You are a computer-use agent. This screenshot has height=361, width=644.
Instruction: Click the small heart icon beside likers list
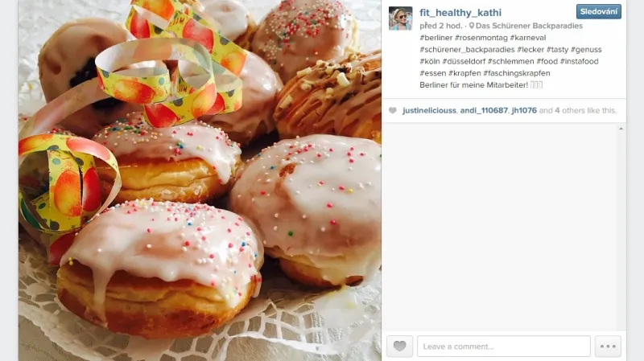click(393, 110)
